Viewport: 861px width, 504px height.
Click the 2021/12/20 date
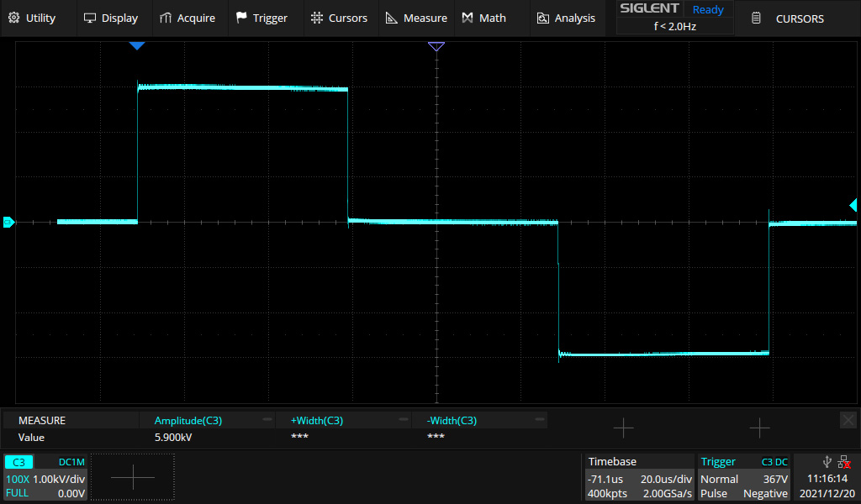(x=827, y=494)
